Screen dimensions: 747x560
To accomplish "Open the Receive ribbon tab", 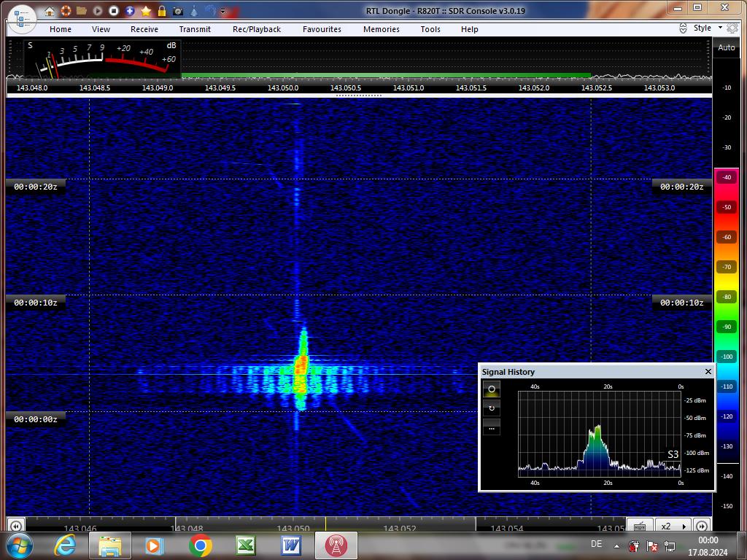I will coord(144,29).
